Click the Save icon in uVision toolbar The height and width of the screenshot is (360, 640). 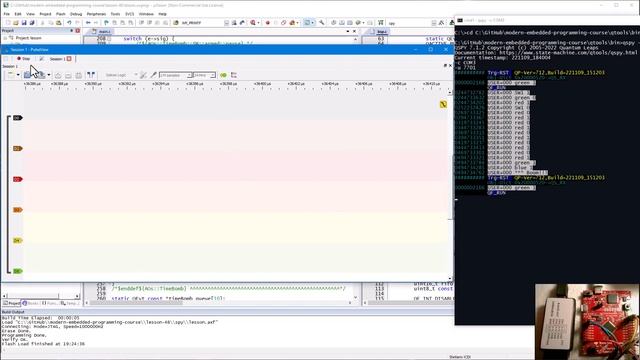point(24,23)
